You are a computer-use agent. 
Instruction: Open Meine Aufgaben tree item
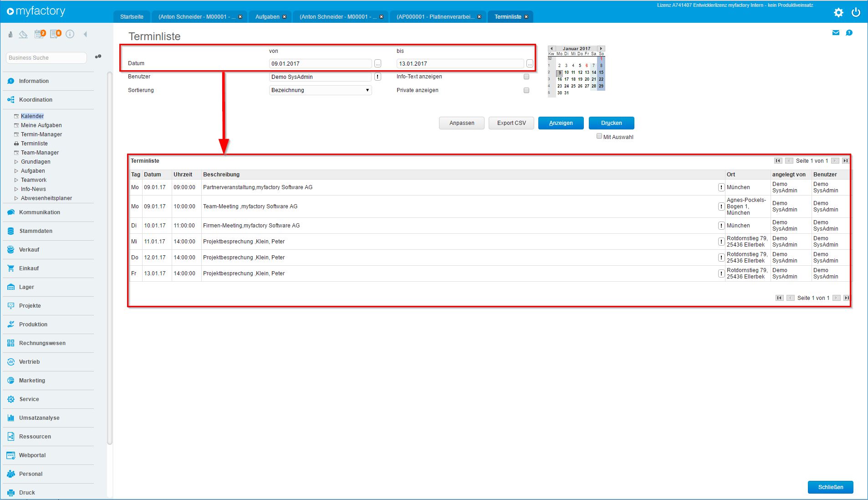41,125
